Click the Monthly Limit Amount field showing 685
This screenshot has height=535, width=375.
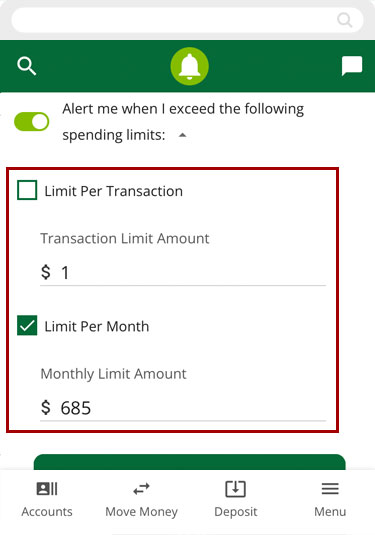tap(183, 408)
